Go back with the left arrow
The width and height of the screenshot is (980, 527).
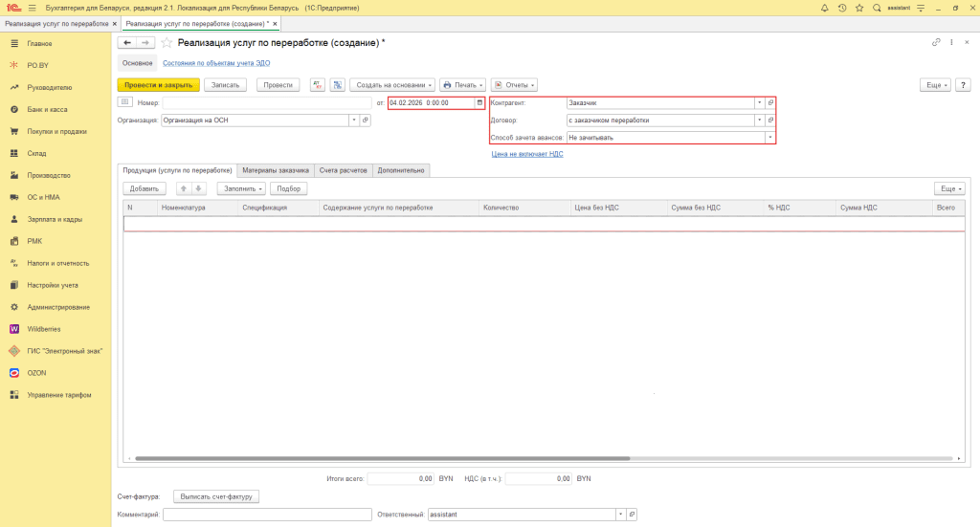point(127,42)
